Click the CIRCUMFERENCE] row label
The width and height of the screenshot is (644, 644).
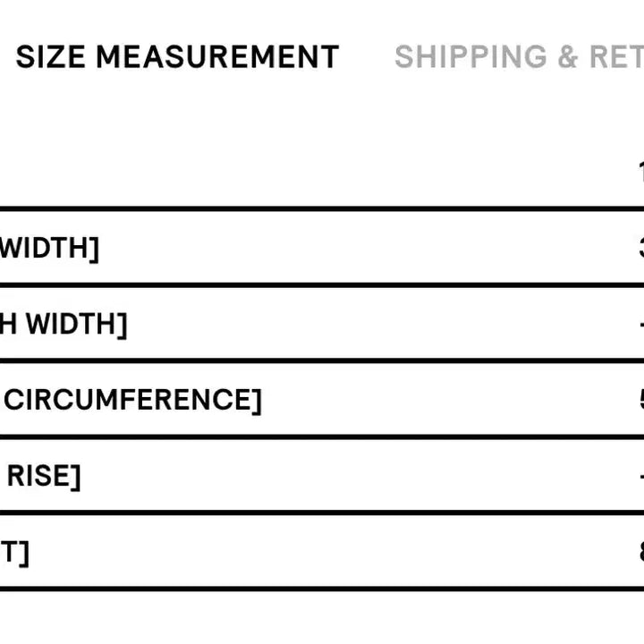pyautogui.click(x=134, y=400)
